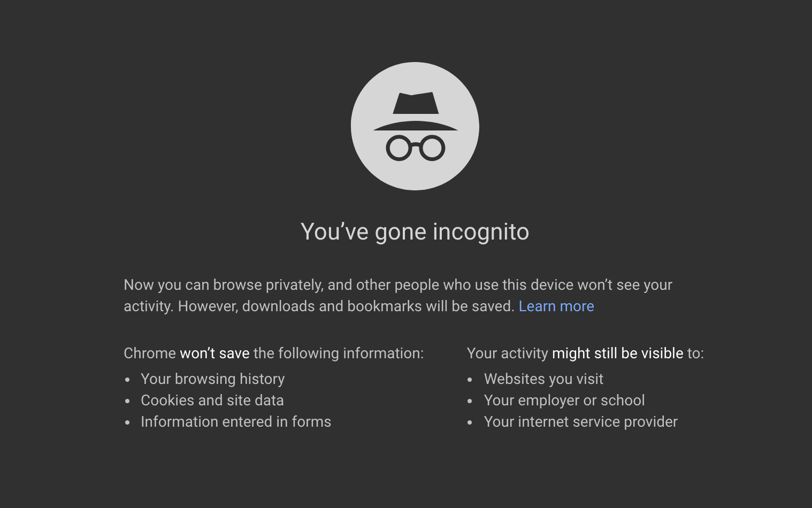Open the Learn more link
This screenshot has width=812, height=508.
(556, 306)
